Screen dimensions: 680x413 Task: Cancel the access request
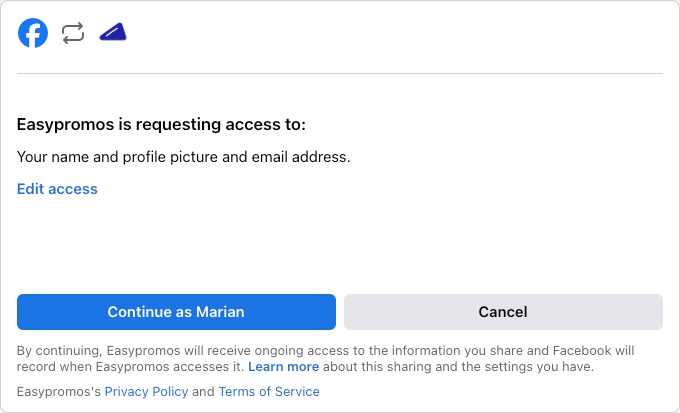pos(503,312)
